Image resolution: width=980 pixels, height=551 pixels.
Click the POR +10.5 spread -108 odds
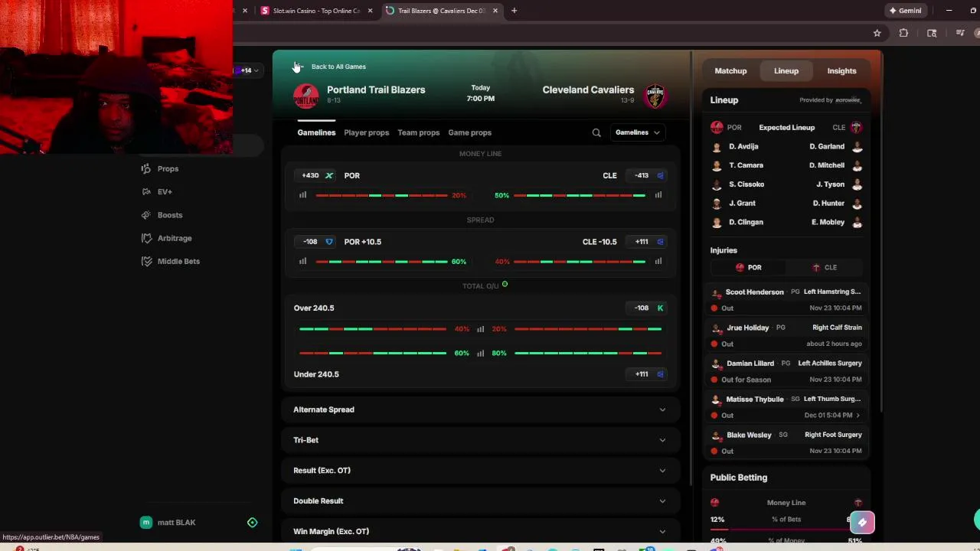tap(315, 242)
